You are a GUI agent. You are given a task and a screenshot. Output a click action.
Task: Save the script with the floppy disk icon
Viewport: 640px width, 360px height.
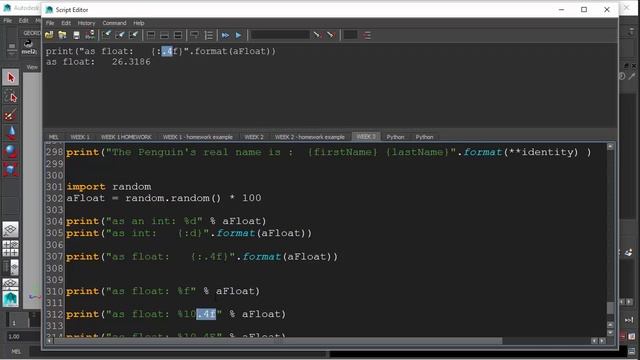tap(76, 35)
